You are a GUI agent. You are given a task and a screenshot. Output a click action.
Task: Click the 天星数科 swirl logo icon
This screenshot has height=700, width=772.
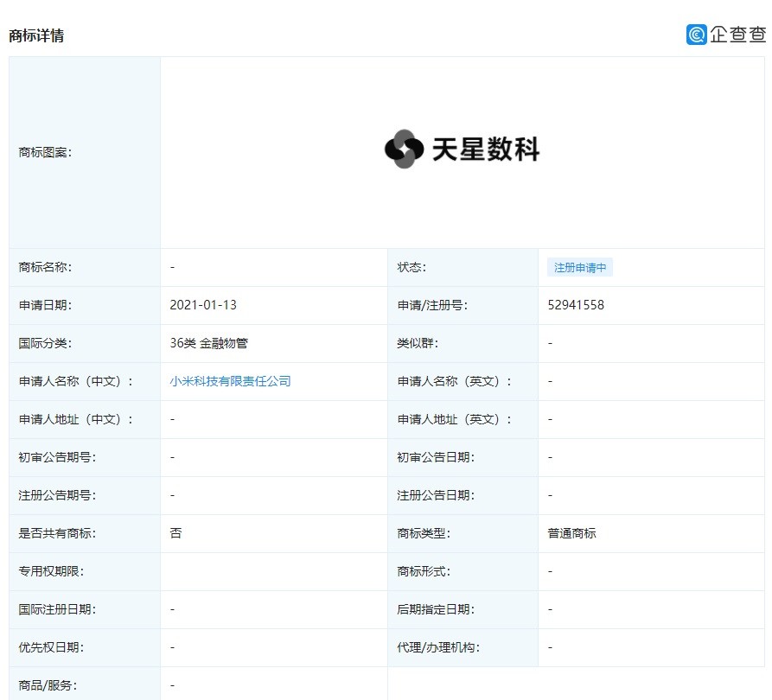[404, 150]
